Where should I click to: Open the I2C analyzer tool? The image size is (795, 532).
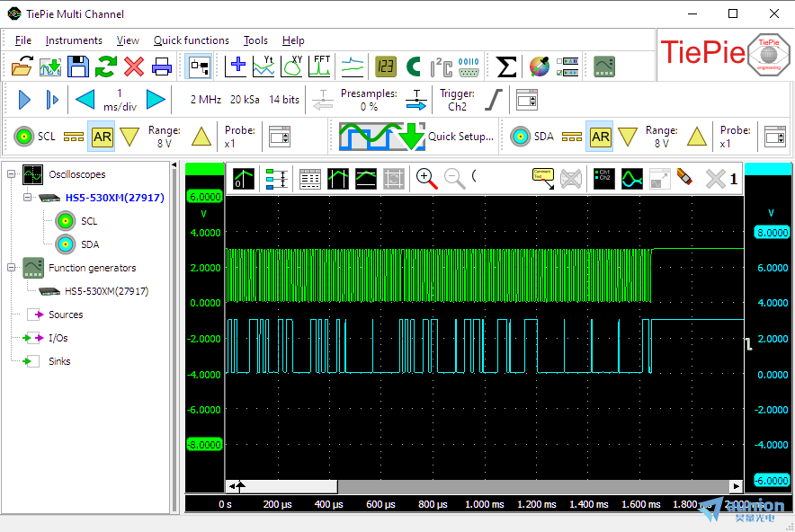click(441, 66)
